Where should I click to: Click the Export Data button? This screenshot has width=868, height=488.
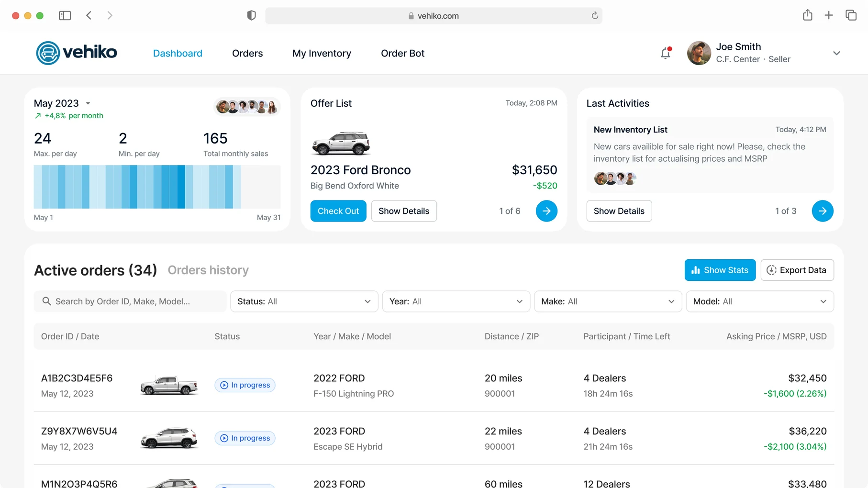click(797, 270)
